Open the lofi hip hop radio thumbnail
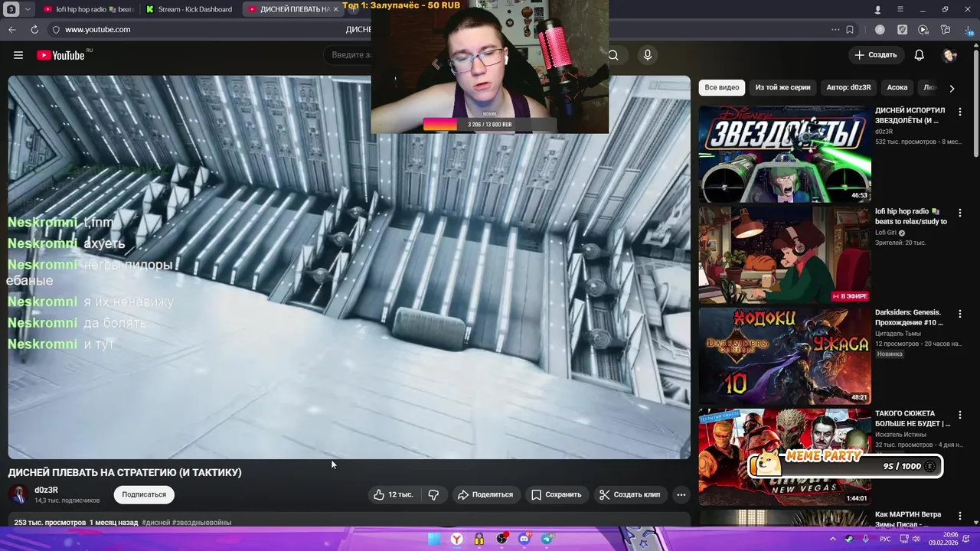Viewport: 980px width, 551px height. (x=785, y=255)
